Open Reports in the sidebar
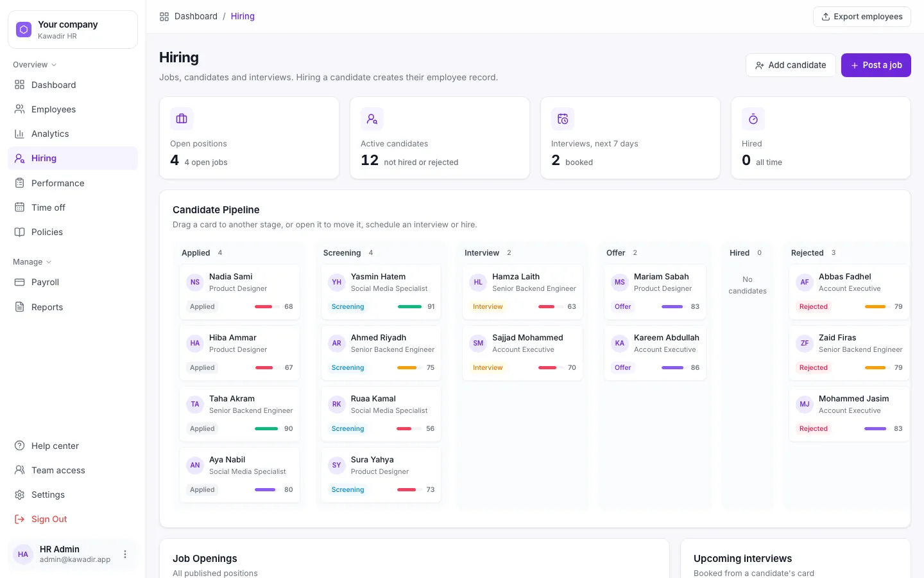The width and height of the screenshot is (924, 578). click(x=73, y=307)
